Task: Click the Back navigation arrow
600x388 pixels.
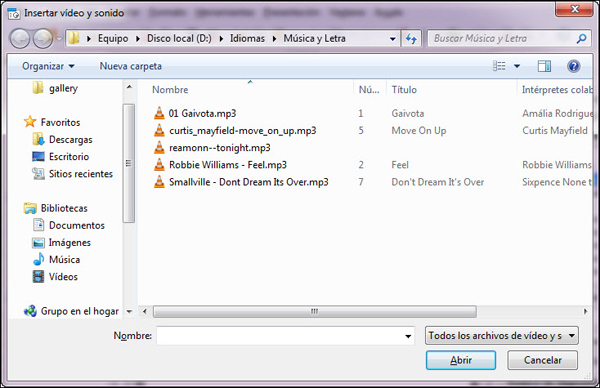Action: click(20, 39)
